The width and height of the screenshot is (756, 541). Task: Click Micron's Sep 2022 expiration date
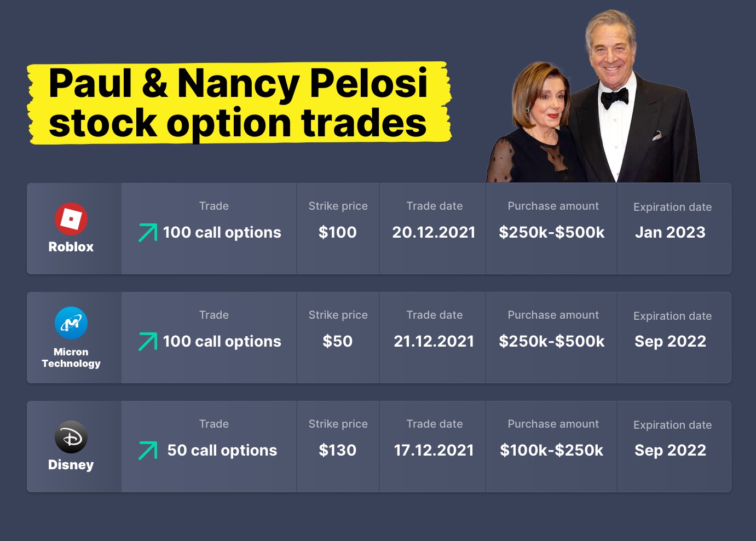[671, 341]
